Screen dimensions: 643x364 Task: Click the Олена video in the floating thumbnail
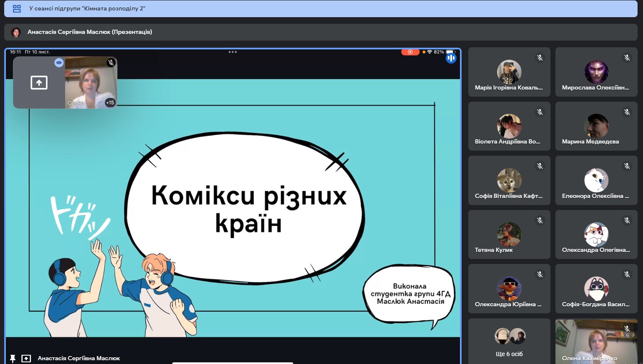click(x=91, y=83)
